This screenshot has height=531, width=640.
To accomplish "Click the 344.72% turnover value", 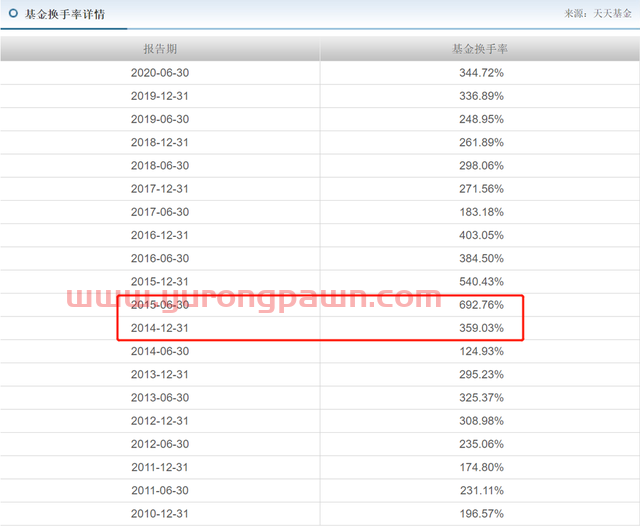I will click(x=481, y=73).
